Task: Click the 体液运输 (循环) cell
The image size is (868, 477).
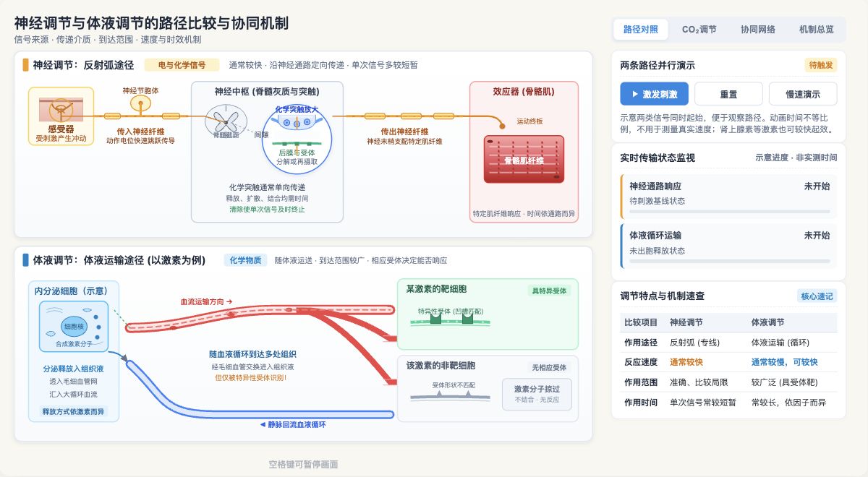Action: click(x=780, y=342)
